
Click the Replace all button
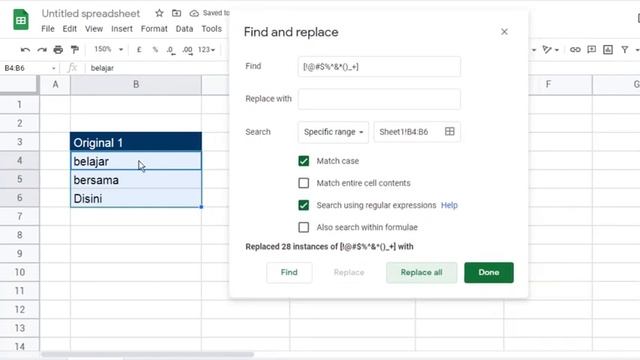[421, 272]
